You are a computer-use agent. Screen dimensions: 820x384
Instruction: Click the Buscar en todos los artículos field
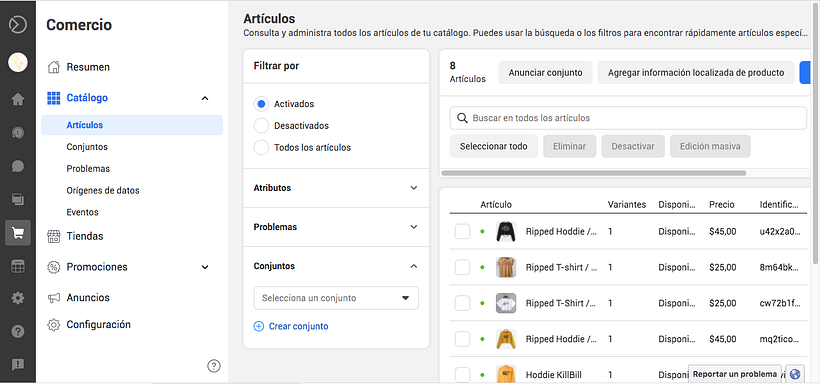click(x=628, y=118)
